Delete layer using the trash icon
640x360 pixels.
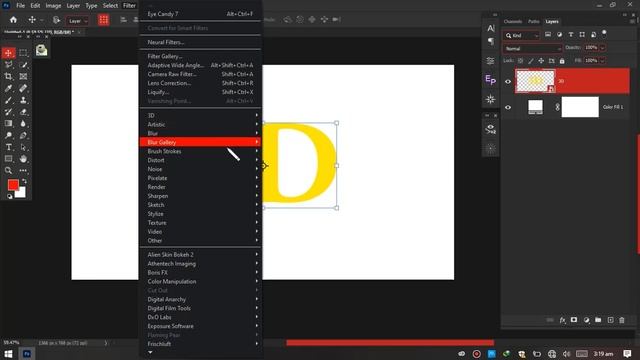tap(622, 320)
